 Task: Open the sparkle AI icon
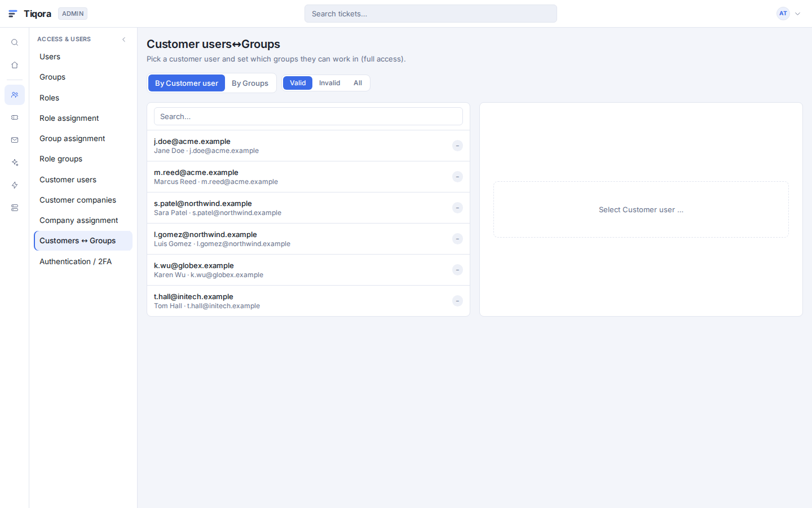15,163
